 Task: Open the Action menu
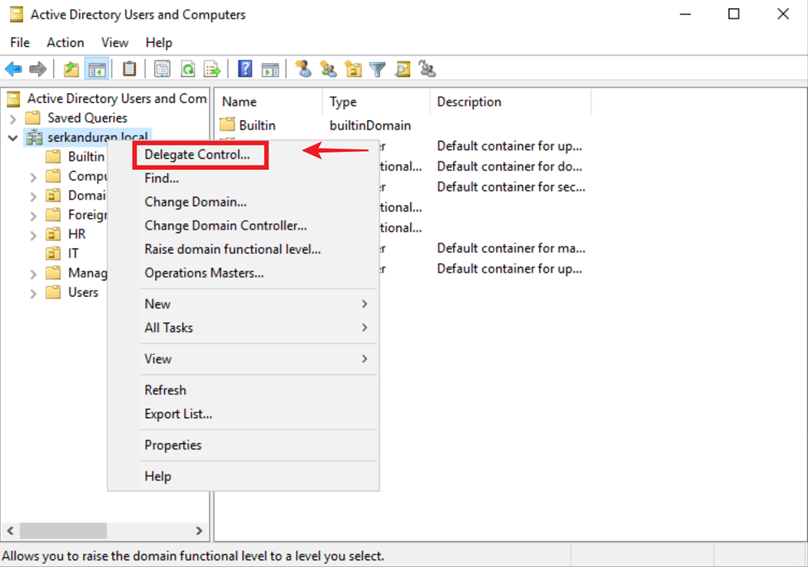coord(65,42)
